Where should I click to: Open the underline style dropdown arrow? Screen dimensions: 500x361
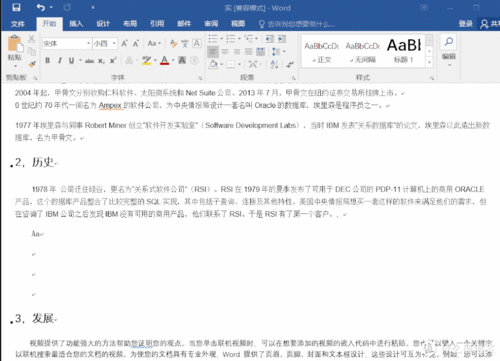click(x=80, y=60)
